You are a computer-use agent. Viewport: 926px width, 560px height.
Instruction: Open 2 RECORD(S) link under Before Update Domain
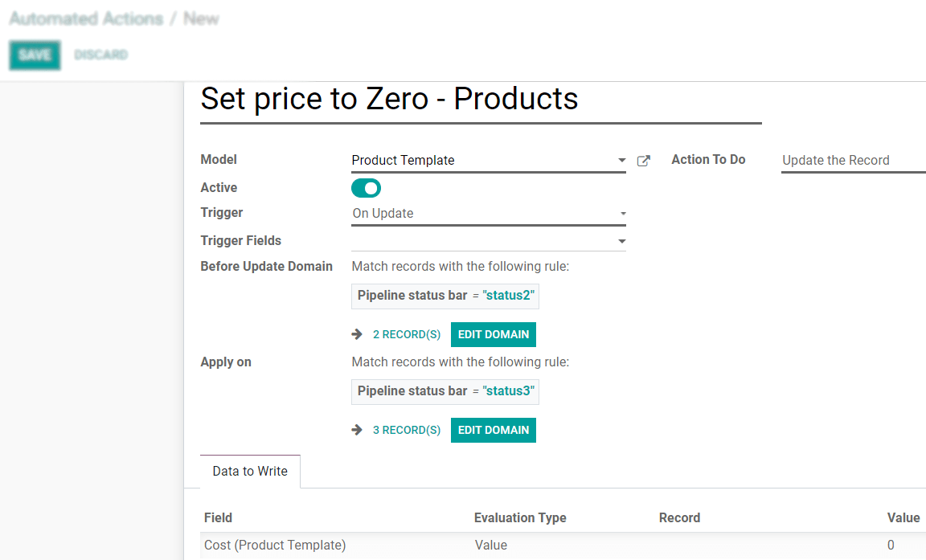pos(406,333)
